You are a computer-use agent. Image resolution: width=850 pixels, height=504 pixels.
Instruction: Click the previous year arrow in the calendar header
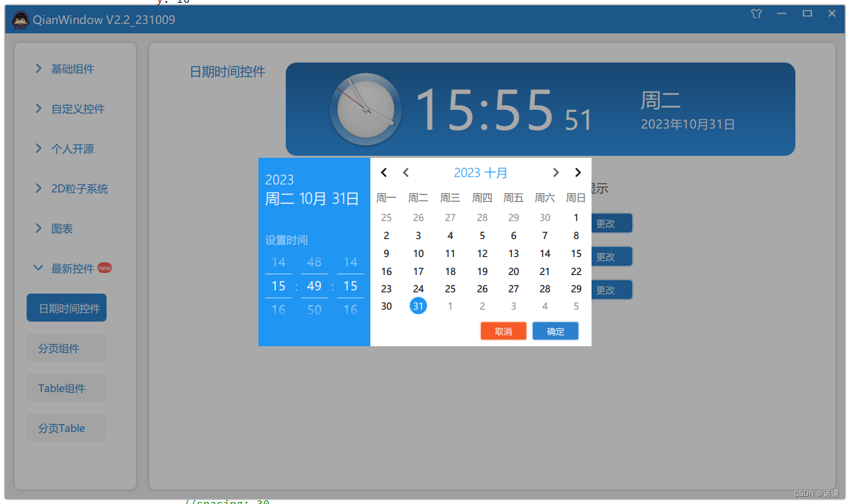point(384,172)
